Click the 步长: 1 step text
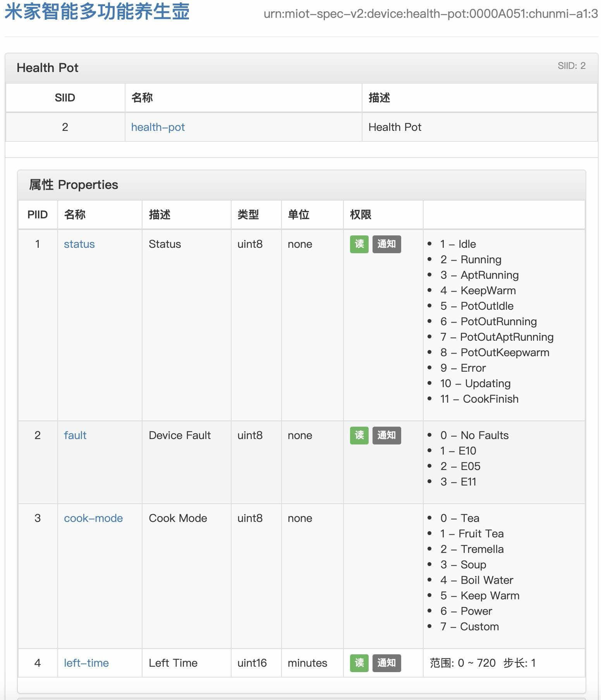601x700 pixels. (519, 663)
